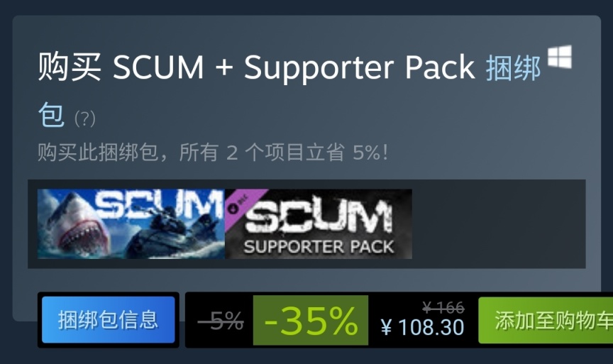Viewport: 613px width, 364px height.
Task: Click the struck-through -5% bundle discount
Action: tap(221, 321)
